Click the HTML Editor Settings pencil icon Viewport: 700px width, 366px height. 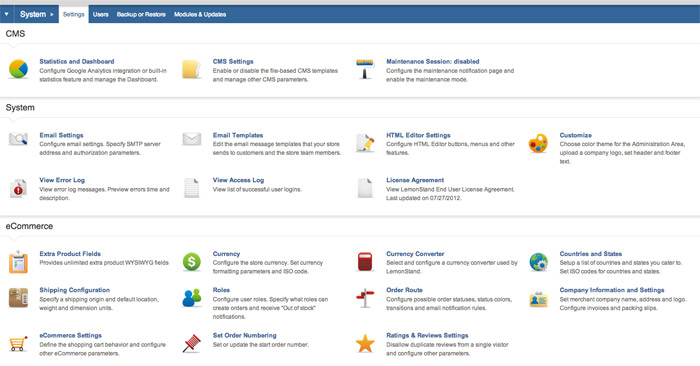click(x=365, y=143)
